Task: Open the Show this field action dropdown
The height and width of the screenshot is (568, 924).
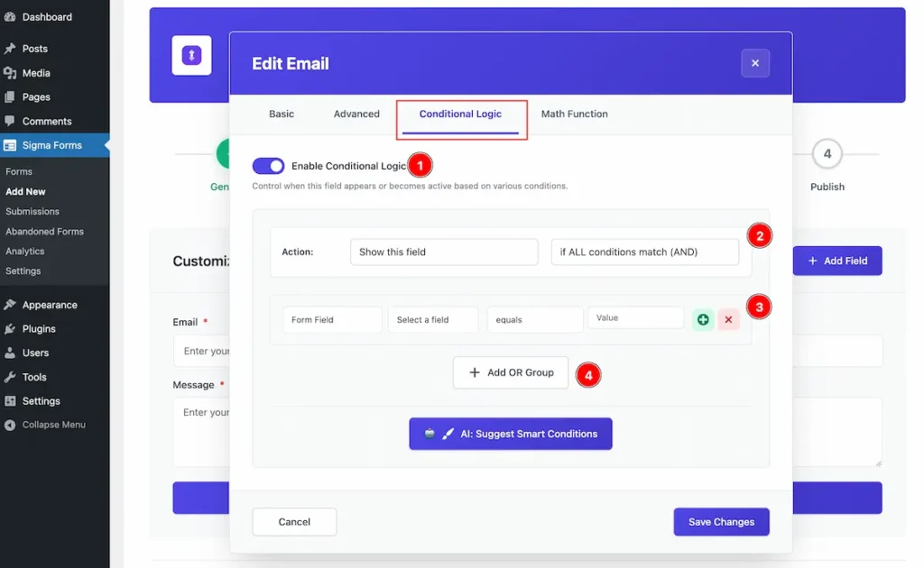Action: [x=444, y=252]
